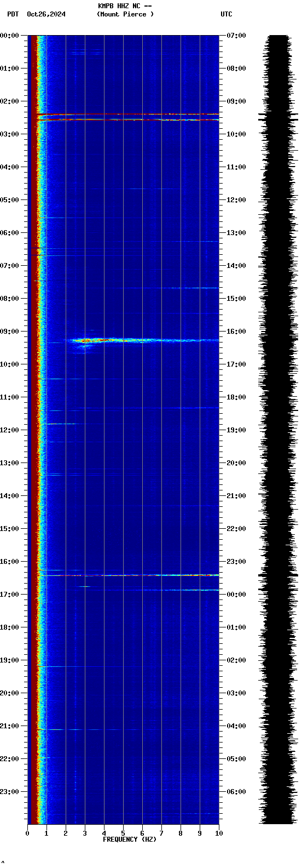Click the 'FREQUENCY (HZ)' axis label
Image resolution: width=302 pixels, height=868 pixels.
coord(130,840)
